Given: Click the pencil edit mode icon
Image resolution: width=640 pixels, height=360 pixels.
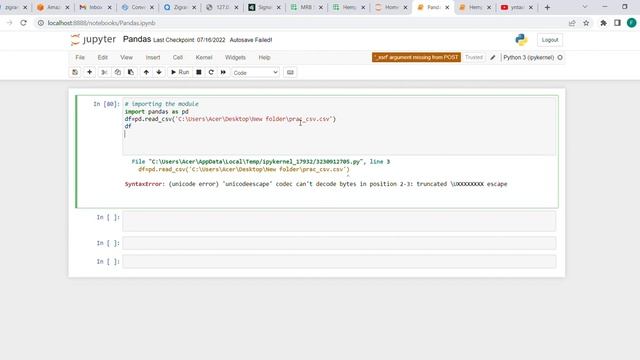Looking at the screenshot, I should [493, 58].
